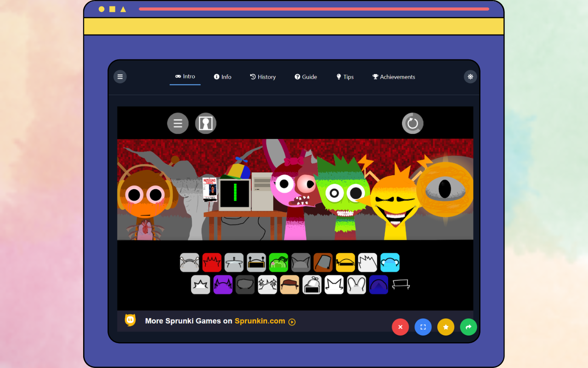Expand the page sidebar hamburger menu
This screenshot has height=368, width=588.
[x=120, y=77]
